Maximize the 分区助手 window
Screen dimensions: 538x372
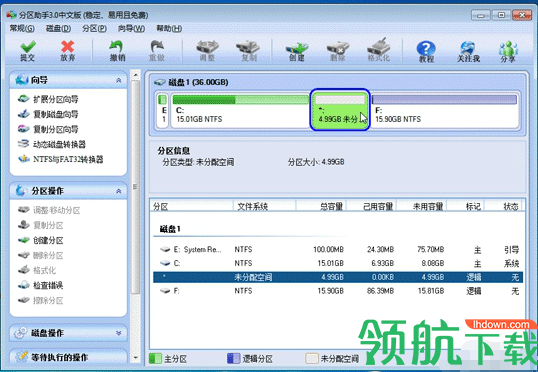[x=501, y=15]
